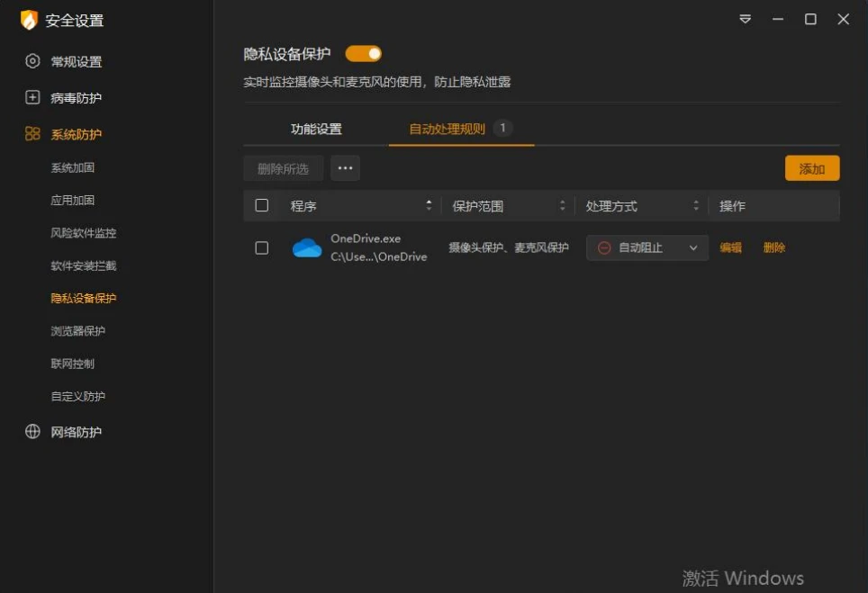
Task: Select 风险软件监控 submenu item
Action: point(84,233)
